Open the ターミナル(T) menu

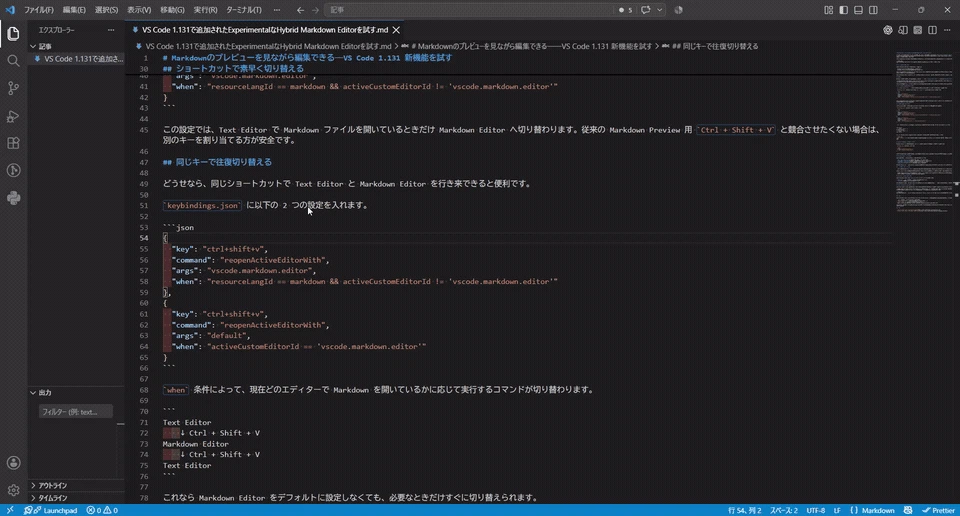click(x=244, y=10)
